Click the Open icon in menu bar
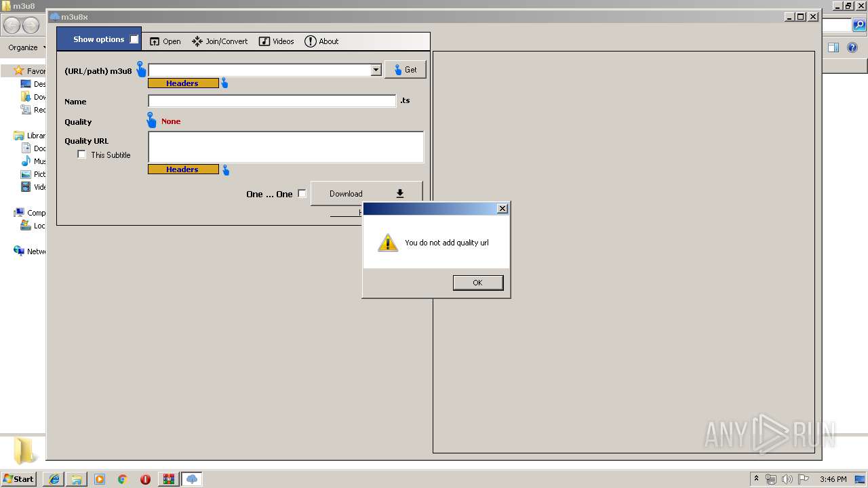 point(155,41)
